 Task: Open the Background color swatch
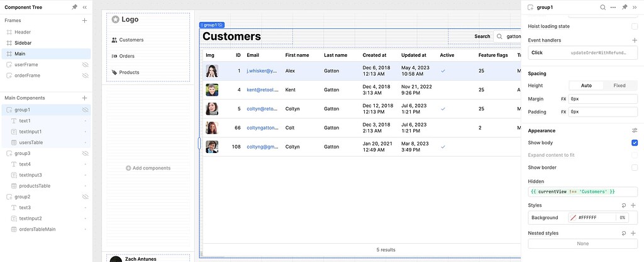[573, 217]
